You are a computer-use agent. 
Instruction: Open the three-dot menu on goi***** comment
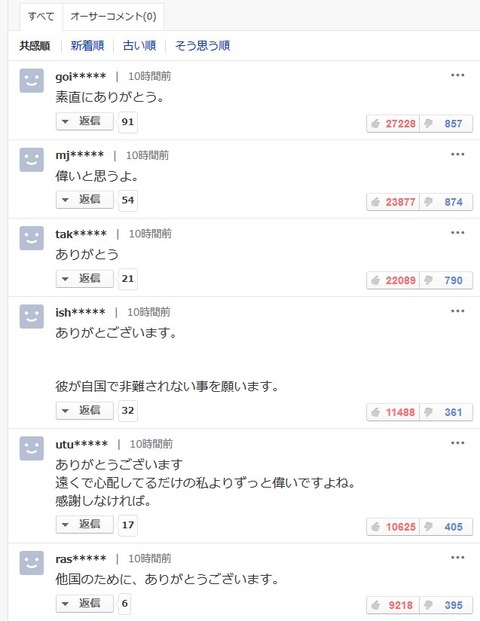click(x=457, y=75)
